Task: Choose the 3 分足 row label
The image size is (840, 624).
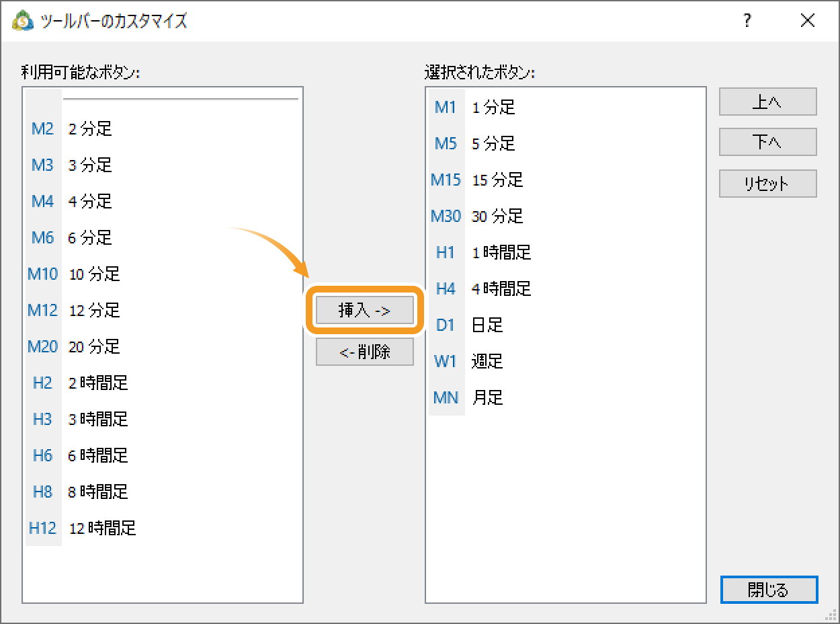Action: click(x=90, y=165)
